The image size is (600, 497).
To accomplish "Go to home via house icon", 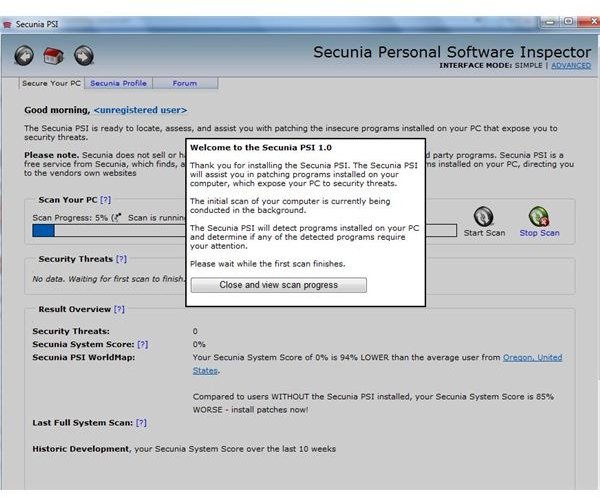I will pos(53,56).
